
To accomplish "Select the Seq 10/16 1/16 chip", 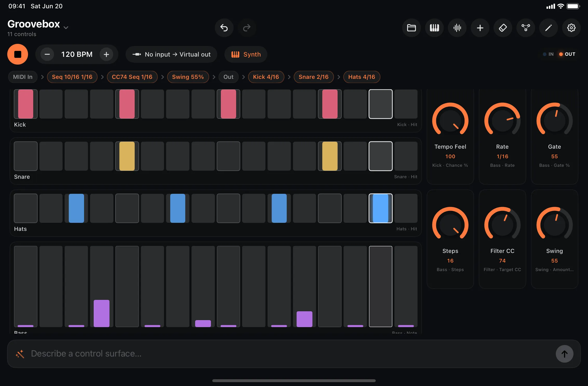I will (x=72, y=77).
